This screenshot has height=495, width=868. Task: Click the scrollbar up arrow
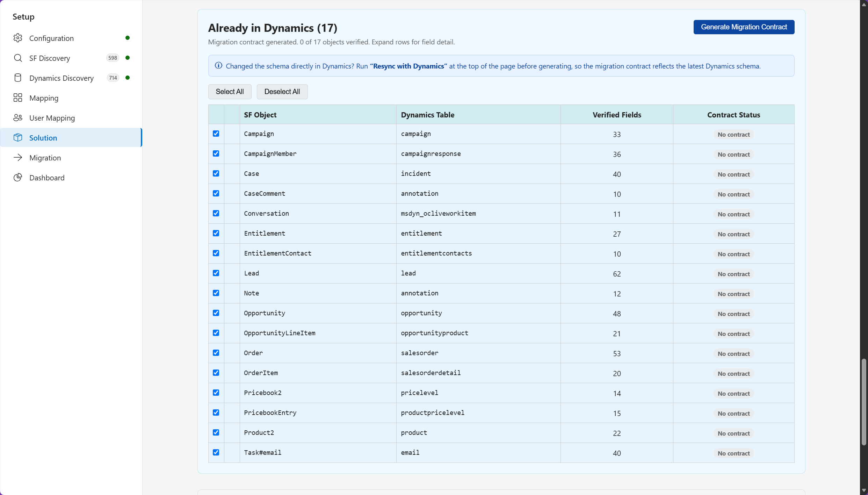click(x=864, y=5)
